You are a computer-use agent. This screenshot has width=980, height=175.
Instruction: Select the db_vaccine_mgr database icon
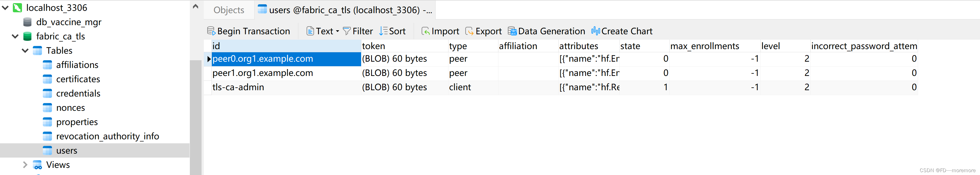[x=27, y=22]
